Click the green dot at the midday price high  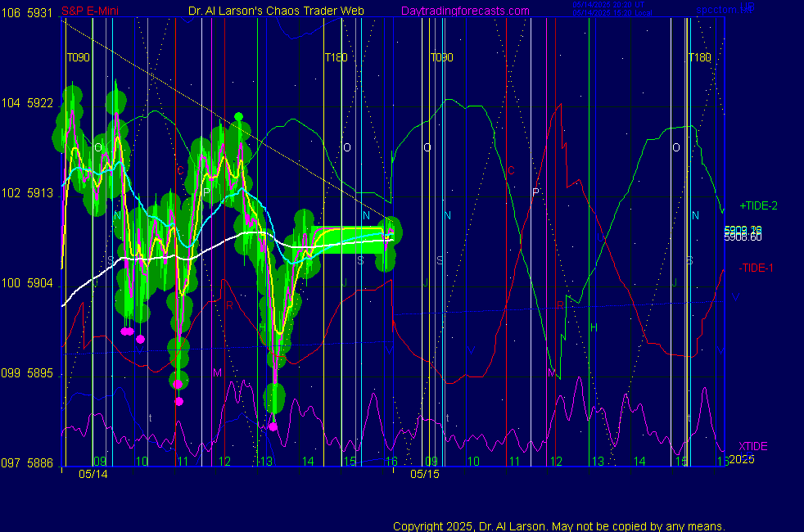(238, 117)
